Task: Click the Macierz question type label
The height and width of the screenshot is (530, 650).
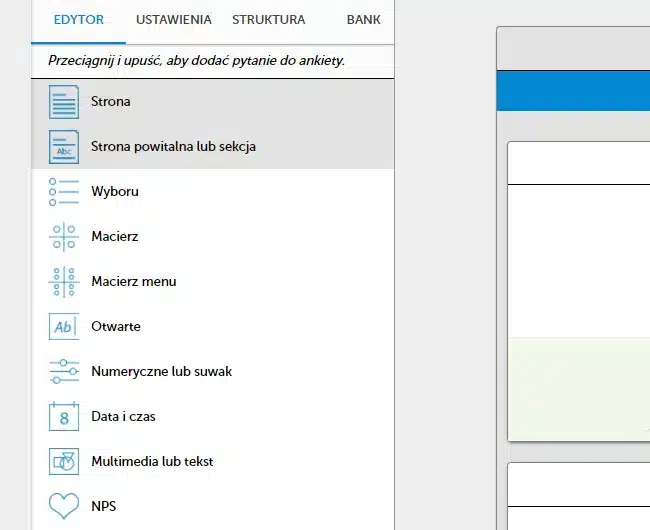Action: point(115,236)
